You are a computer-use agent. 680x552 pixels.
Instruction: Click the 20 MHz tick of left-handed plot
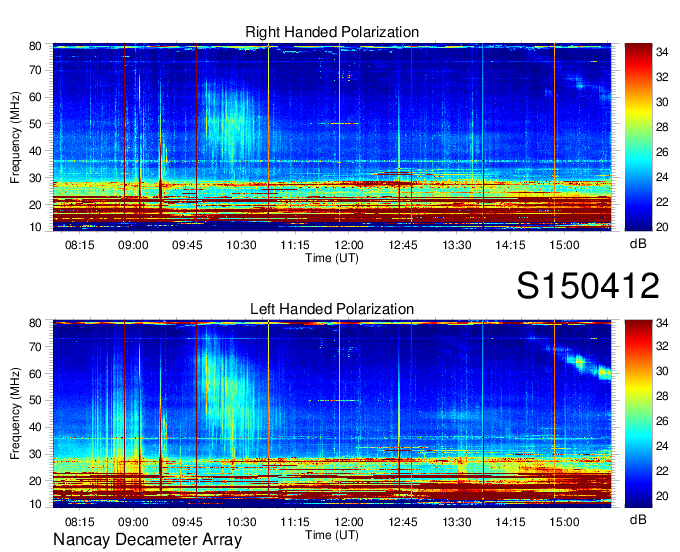point(36,481)
